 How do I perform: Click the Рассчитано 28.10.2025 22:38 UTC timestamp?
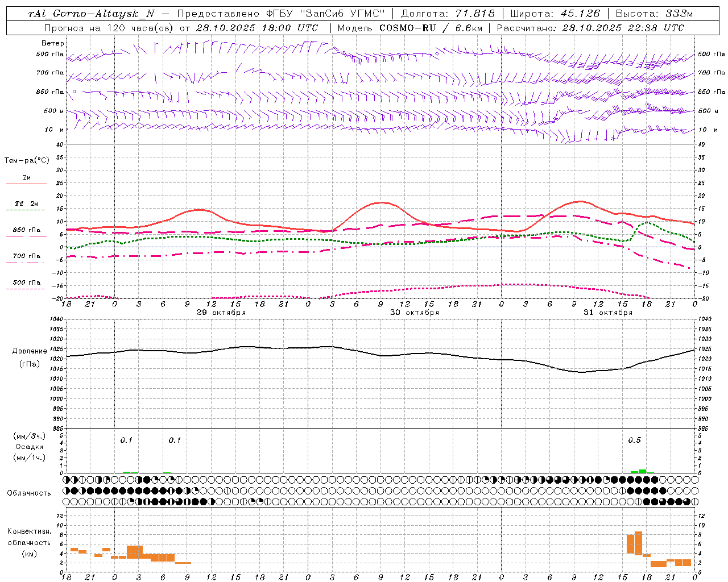(x=590, y=28)
